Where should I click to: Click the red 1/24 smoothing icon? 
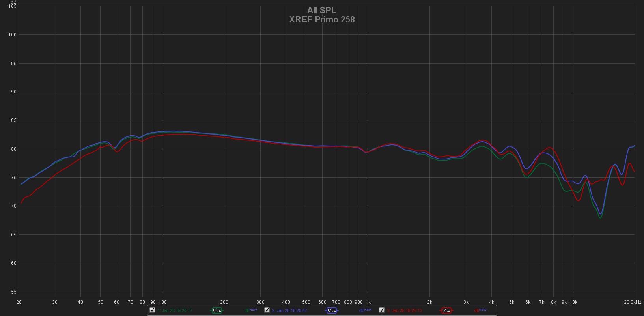(x=446, y=310)
